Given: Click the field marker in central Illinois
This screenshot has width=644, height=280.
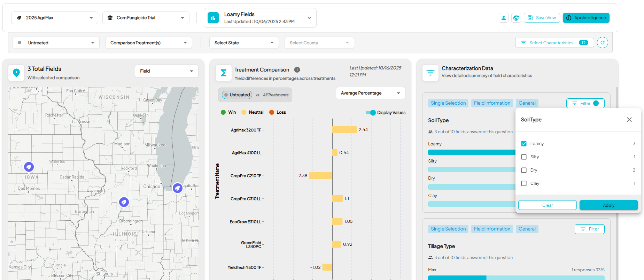Looking at the screenshot, I should 124,202.
